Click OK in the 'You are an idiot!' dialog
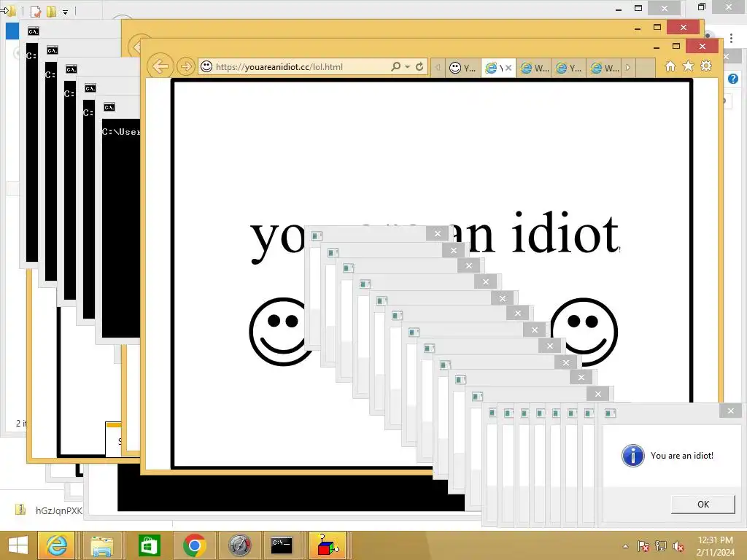Viewport: 747px width, 560px height. [x=703, y=505]
